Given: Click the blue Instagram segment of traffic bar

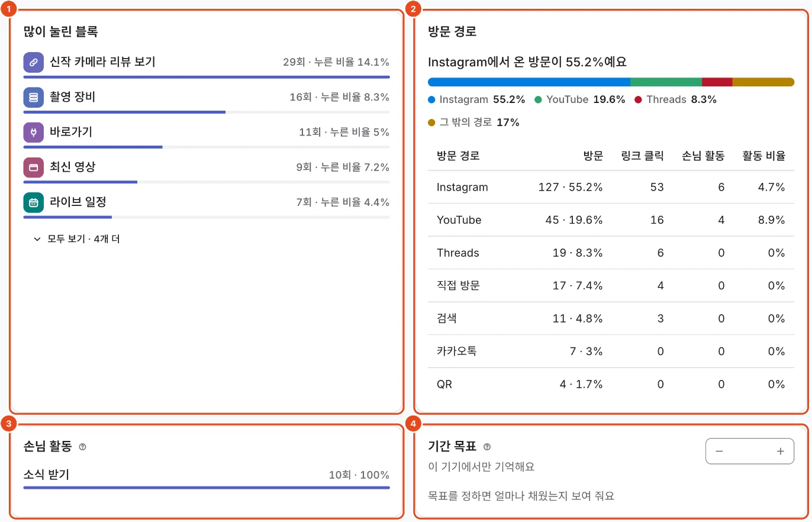Looking at the screenshot, I should point(529,82).
